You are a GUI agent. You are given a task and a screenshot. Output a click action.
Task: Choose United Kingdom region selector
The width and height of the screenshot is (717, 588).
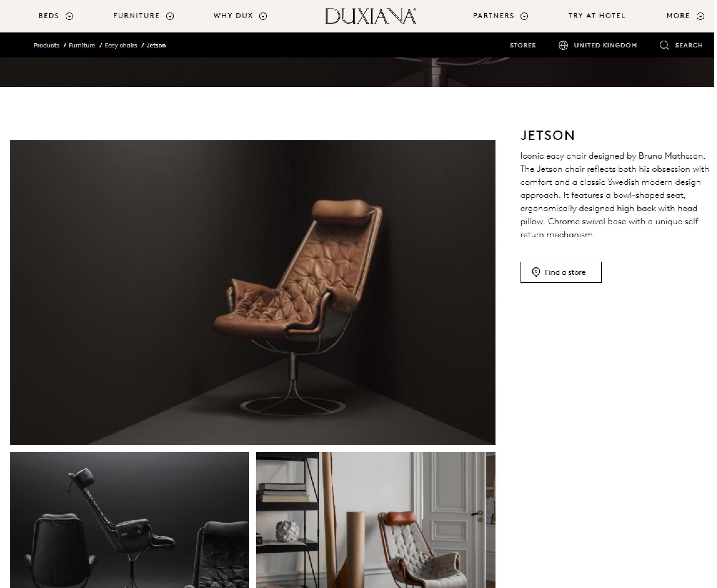[x=597, y=45]
